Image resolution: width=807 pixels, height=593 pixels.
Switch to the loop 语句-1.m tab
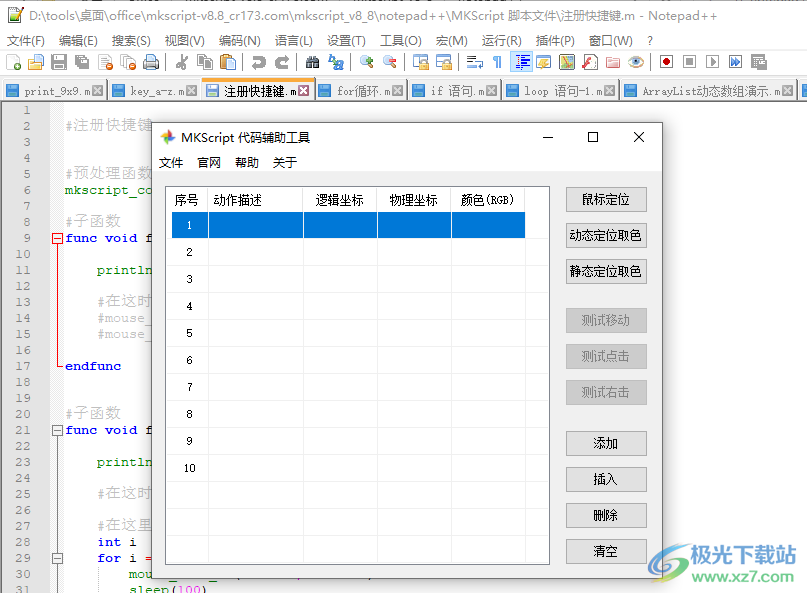point(560,91)
